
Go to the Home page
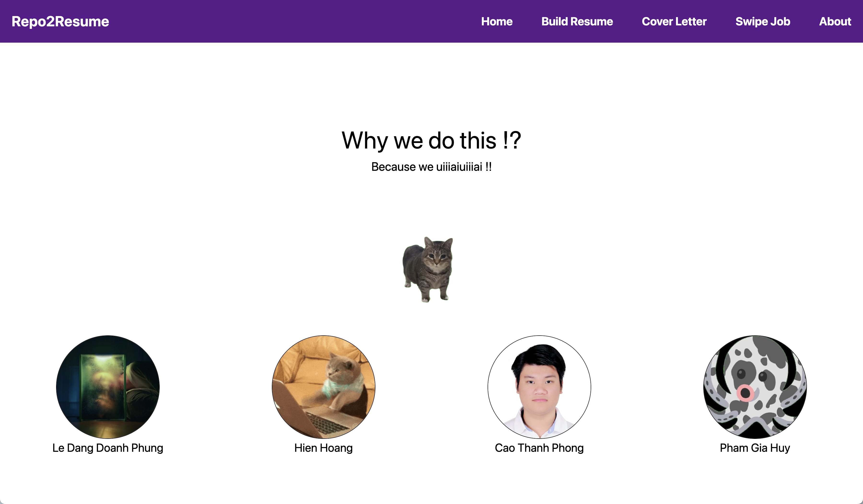pos(496,22)
